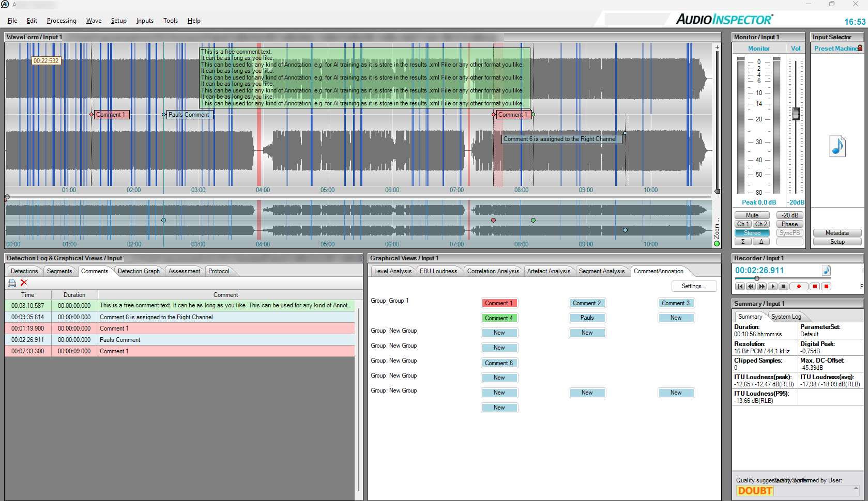The width and height of the screenshot is (868, 501).
Task: Click the print icon in the Comments toolbar
Action: coord(12,283)
